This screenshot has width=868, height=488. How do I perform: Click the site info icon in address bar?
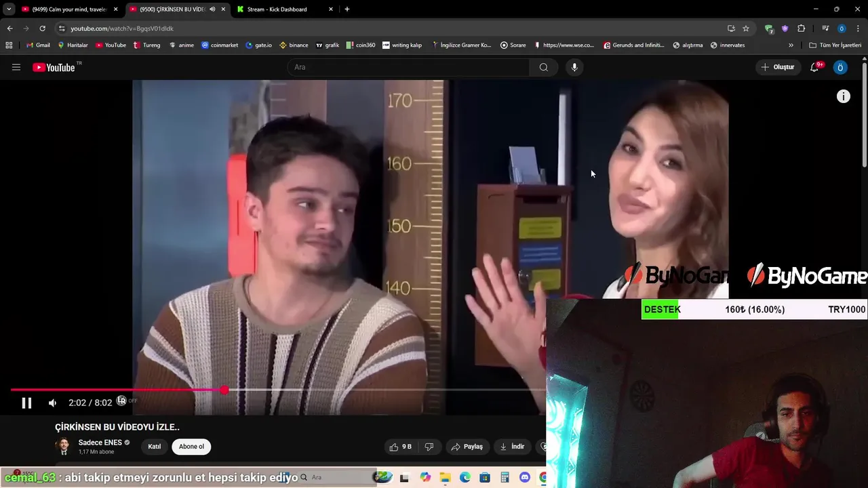[62, 28]
